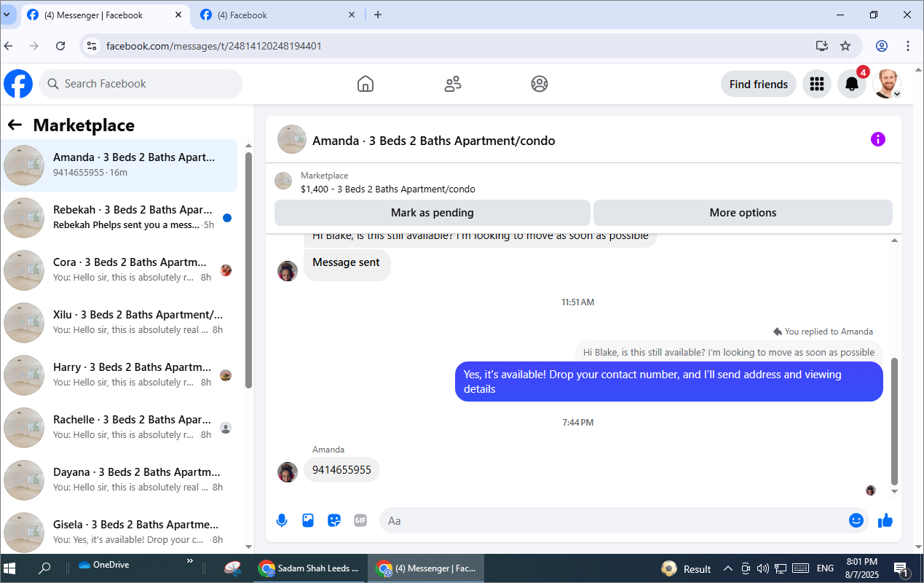
Task: Open Chrome three-dot menu
Action: point(908,46)
